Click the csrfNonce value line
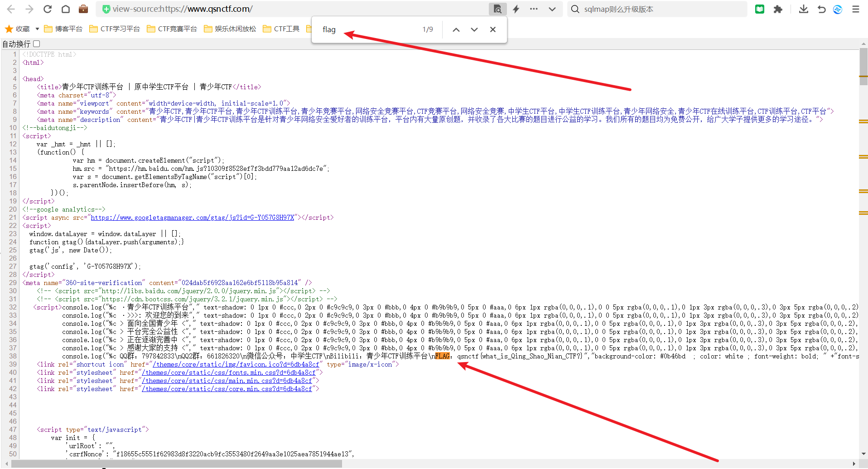 tap(210, 454)
